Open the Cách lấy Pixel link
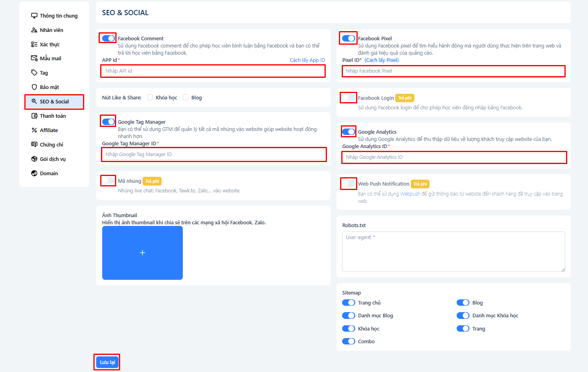Screen dimensions: 588x372 point(382,60)
